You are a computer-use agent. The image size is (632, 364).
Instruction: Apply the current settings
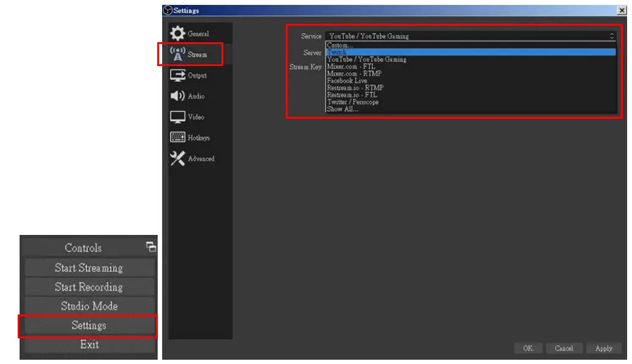coord(603,347)
